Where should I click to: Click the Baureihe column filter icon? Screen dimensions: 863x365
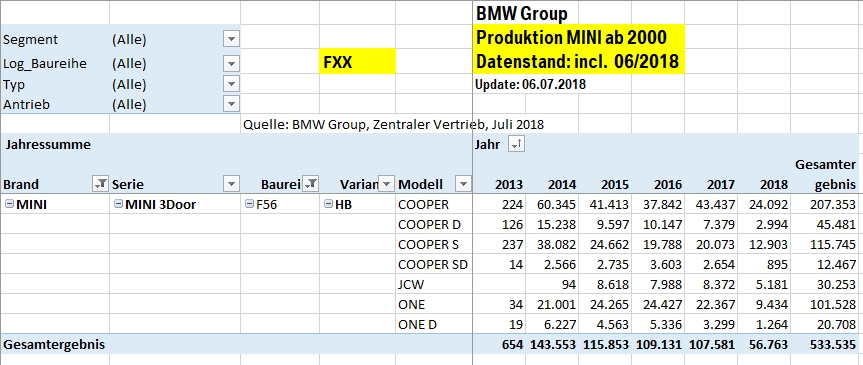coord(311,184)
